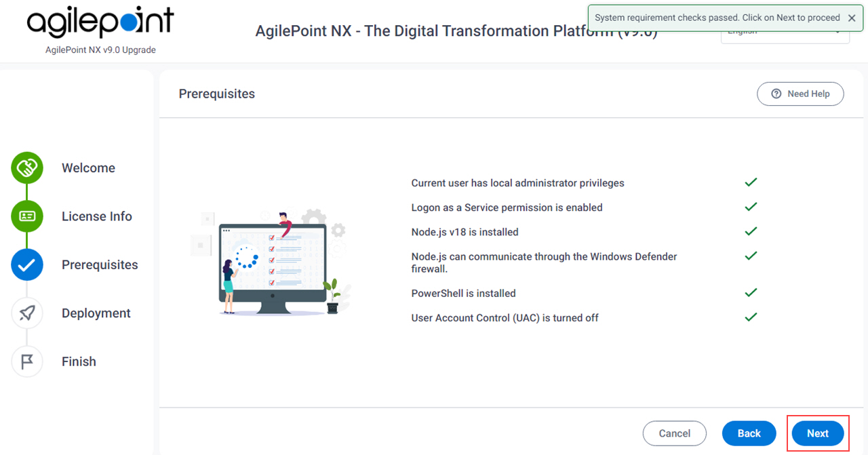Image resolution: width=868 pixels, height=455 pixels.
Task: Click the Deployment step rocket icon
Action: click(27, 313)
